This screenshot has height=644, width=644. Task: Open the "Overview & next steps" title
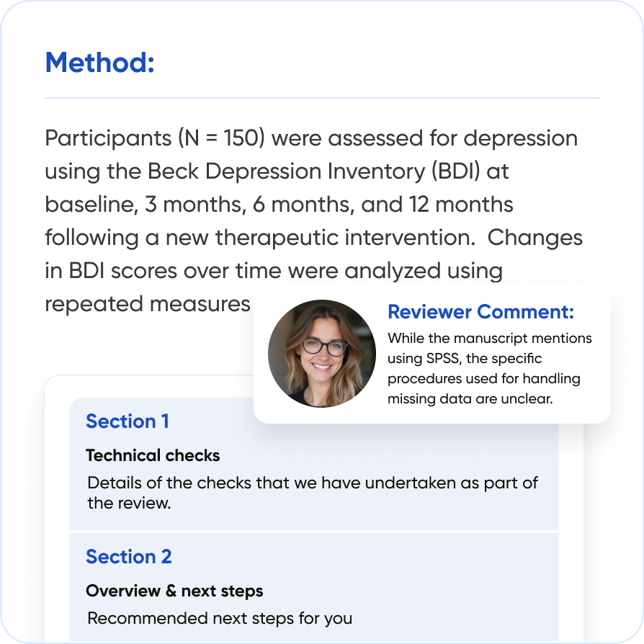coord(174,591)
